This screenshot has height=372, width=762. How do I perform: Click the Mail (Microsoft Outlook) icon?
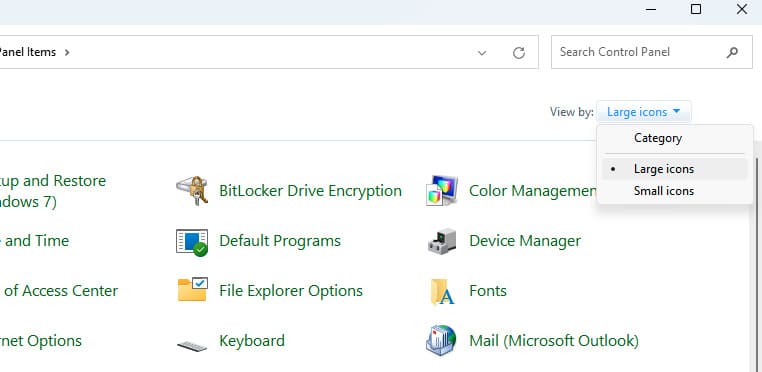pyautogui.click(x=441, y=340)
